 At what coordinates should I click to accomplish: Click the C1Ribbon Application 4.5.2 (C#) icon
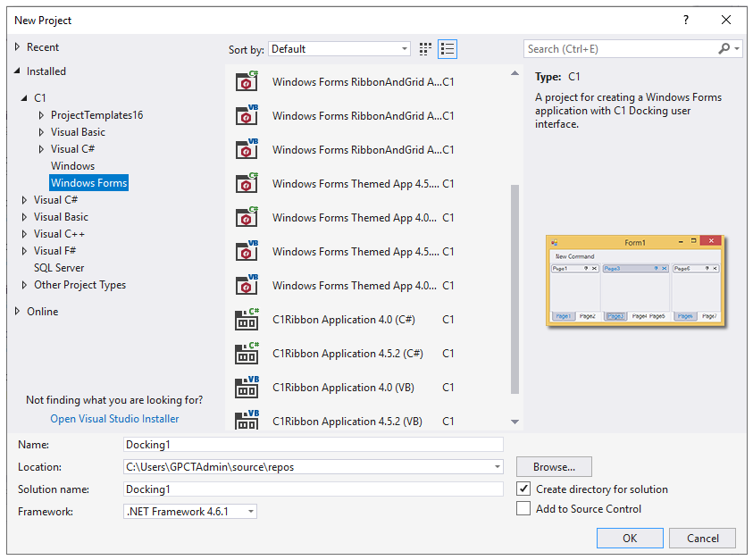(x=247, y=354)
